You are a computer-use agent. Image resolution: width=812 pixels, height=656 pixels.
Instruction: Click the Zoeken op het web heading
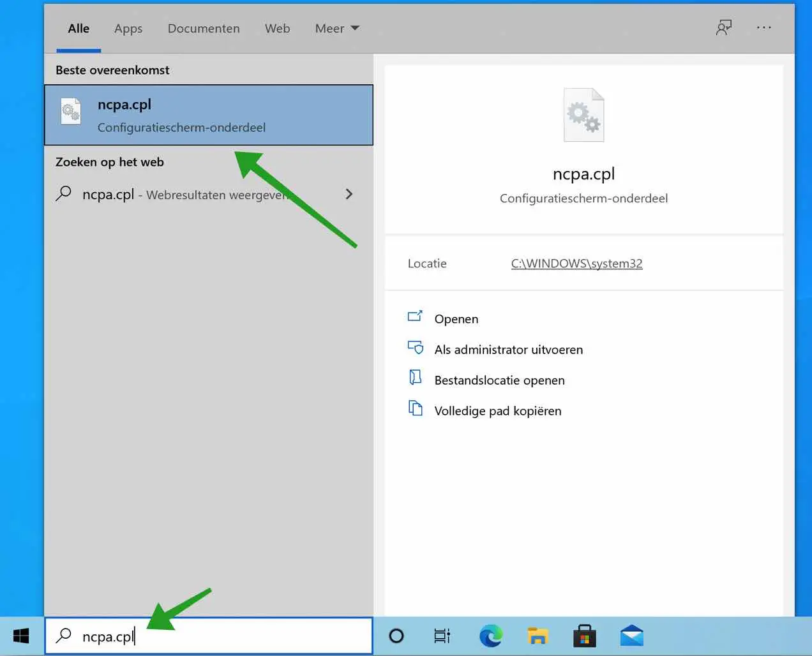pos(110,162)
